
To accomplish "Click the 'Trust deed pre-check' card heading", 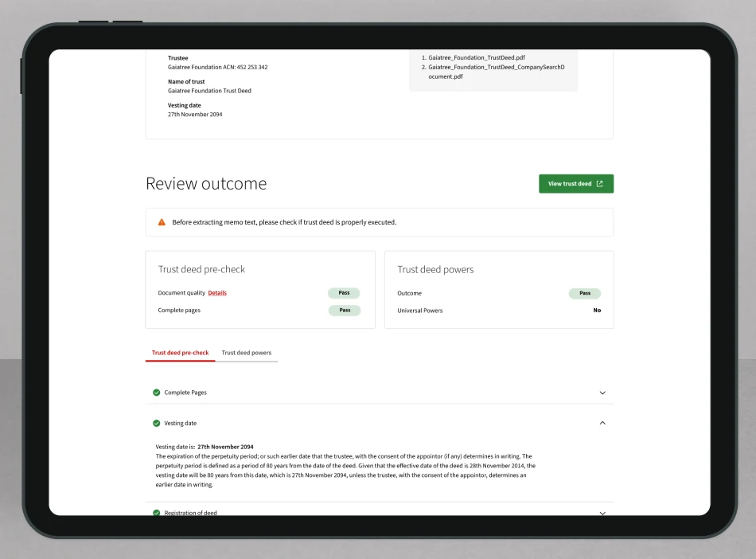I will (201, 270).
